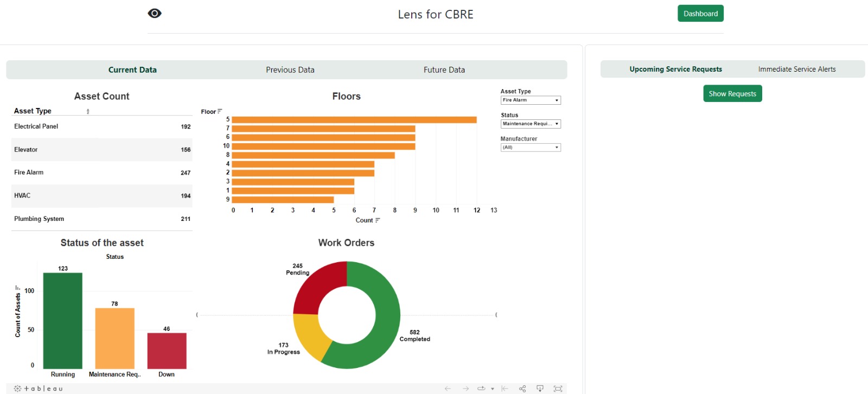Viewport: 868px width, 394px height.
Task: Select the orange Maintenance Req.. bar
Action: [115, 339]
